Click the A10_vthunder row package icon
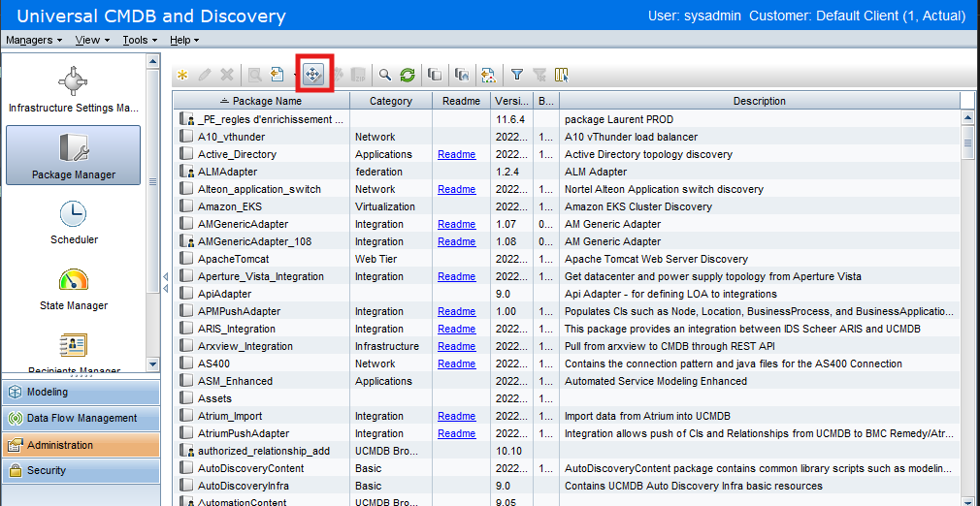The width and height of the screenshot is (980, 506). point(185,136)
